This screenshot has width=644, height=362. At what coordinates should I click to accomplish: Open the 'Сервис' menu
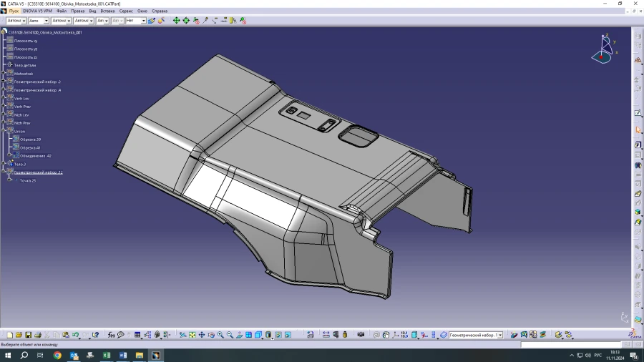[x=125, y=11]
